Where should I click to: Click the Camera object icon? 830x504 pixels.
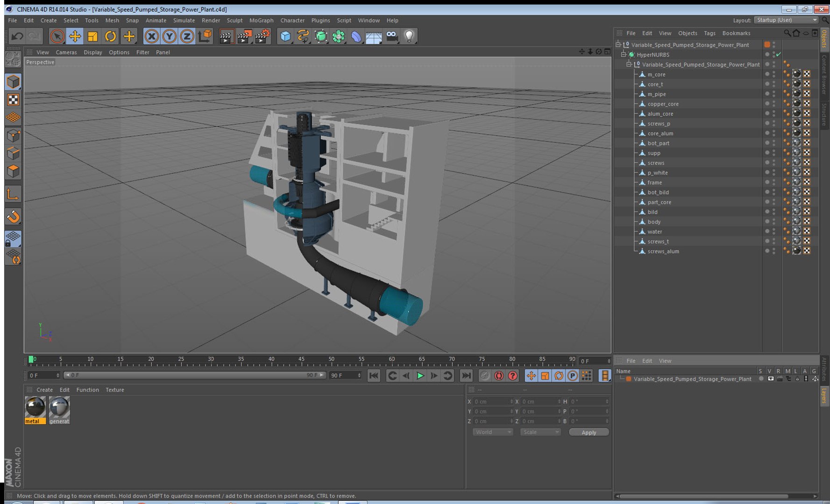[x=391, y=36]
